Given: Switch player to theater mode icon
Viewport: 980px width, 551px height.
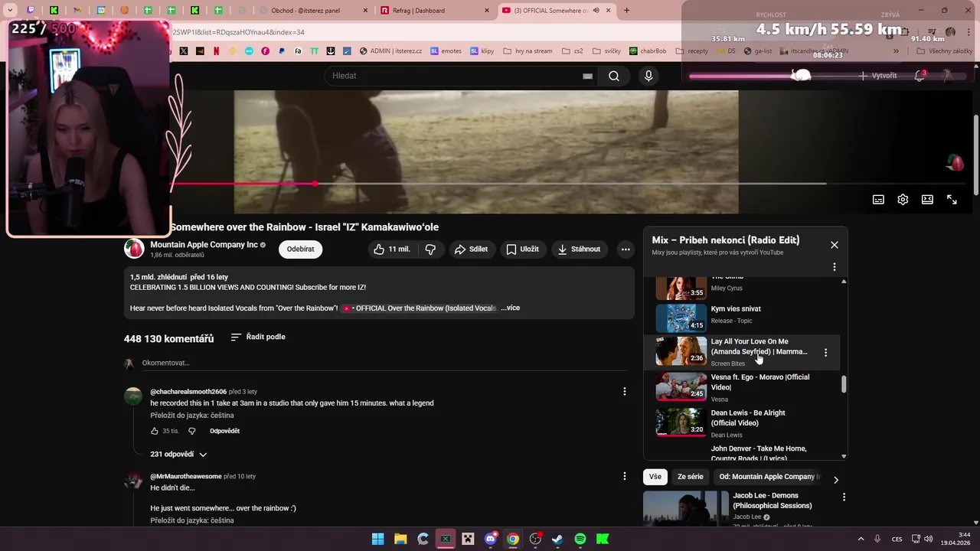Looking at the screenshot, I should click(927, 199).
